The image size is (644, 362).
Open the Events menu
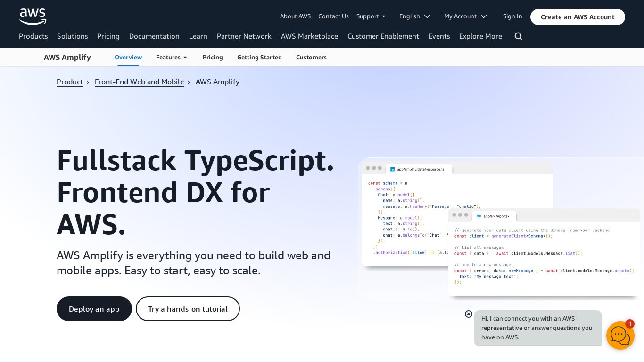439,36
